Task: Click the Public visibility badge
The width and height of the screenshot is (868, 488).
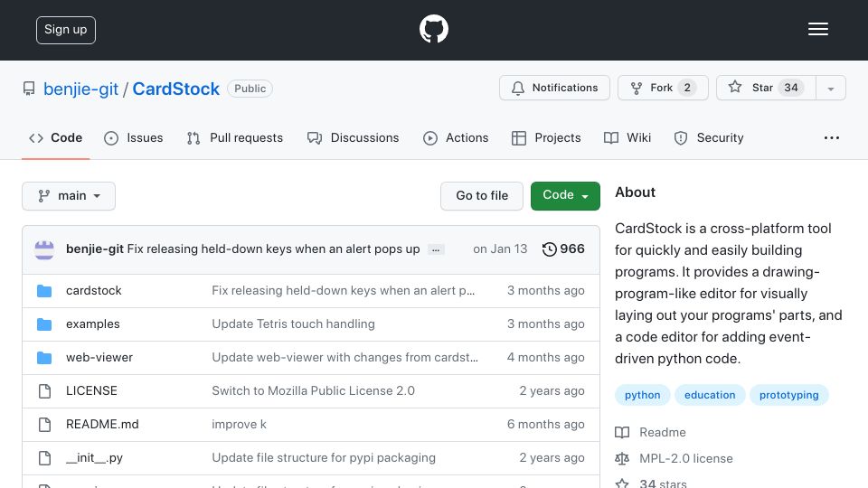Action: [x=250, y=89]
